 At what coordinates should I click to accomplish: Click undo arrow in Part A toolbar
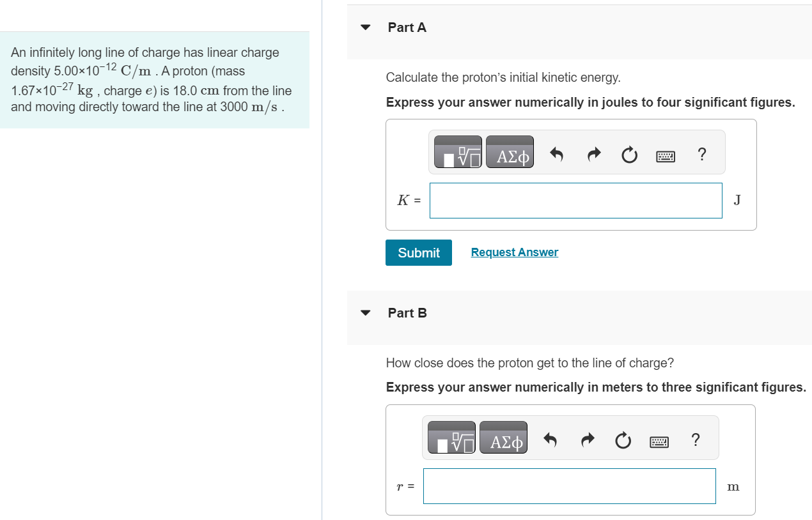[x=557, y=155]
